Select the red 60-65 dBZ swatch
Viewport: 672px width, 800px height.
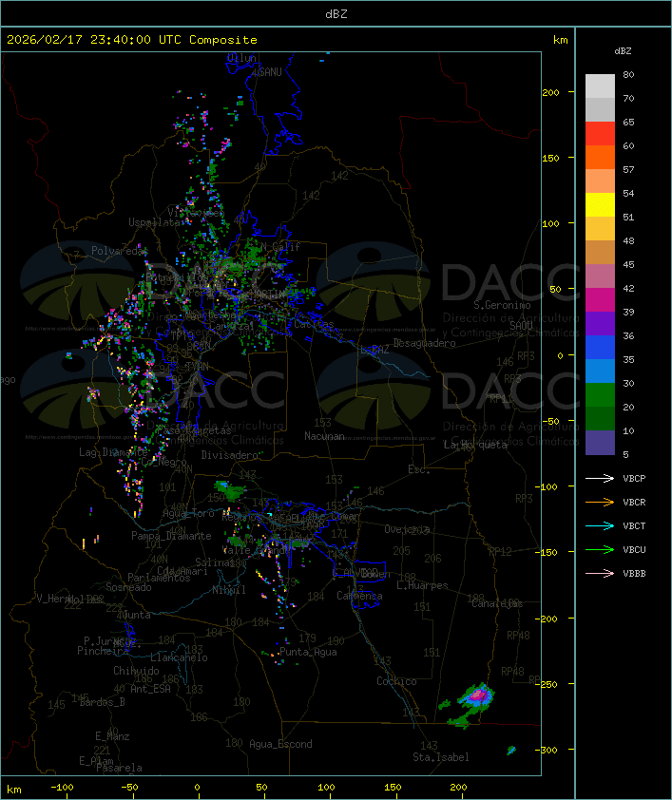click(x=600, y=133)
